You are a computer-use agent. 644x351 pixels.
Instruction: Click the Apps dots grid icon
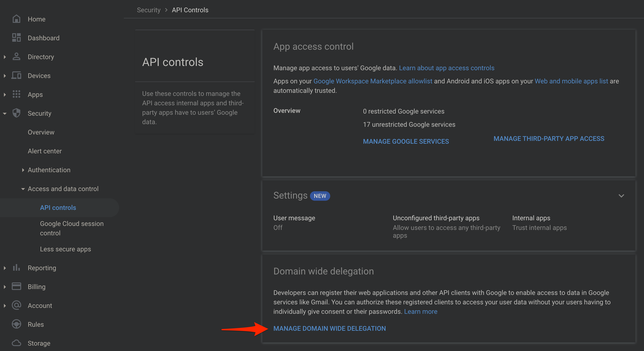coord(16,94)
